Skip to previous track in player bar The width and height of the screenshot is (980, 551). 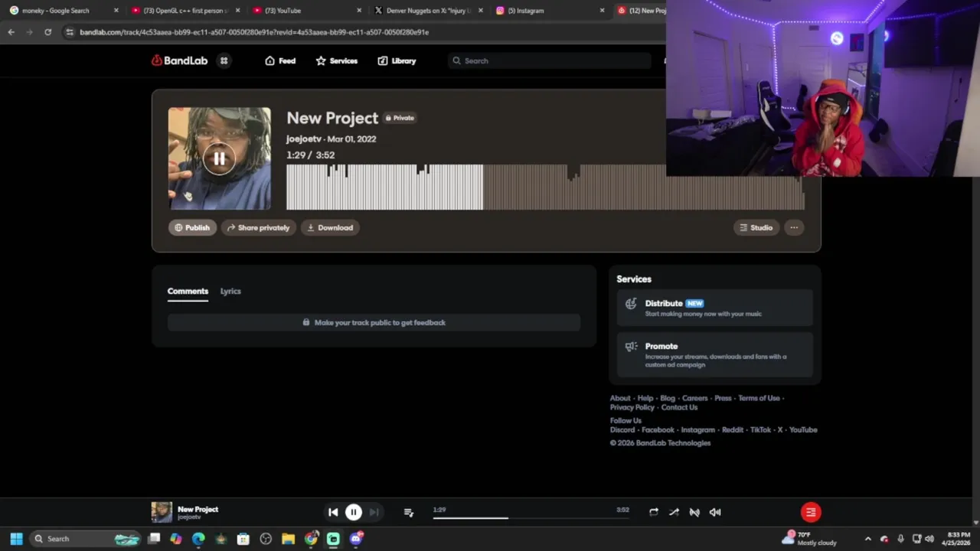333,512
